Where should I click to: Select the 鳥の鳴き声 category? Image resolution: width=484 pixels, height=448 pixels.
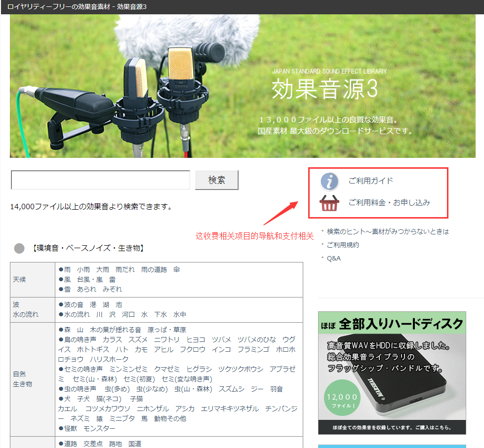click(80, 340)
